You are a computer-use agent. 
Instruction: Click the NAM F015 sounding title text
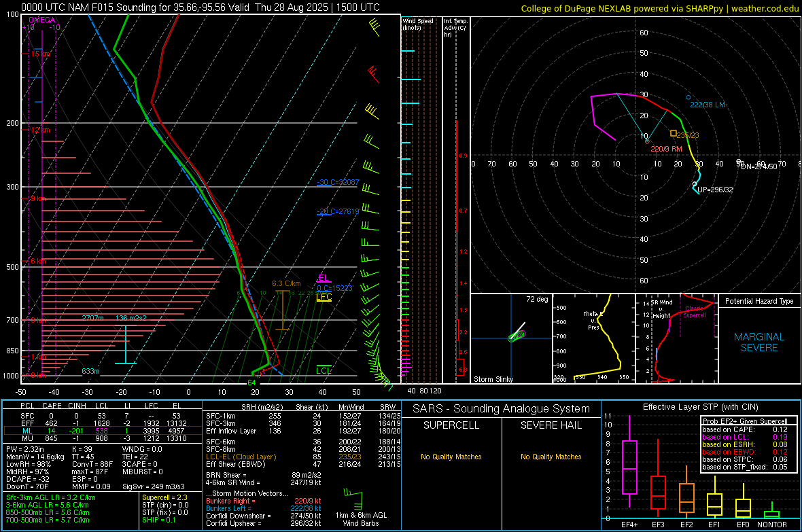click(x=201, y=7)
